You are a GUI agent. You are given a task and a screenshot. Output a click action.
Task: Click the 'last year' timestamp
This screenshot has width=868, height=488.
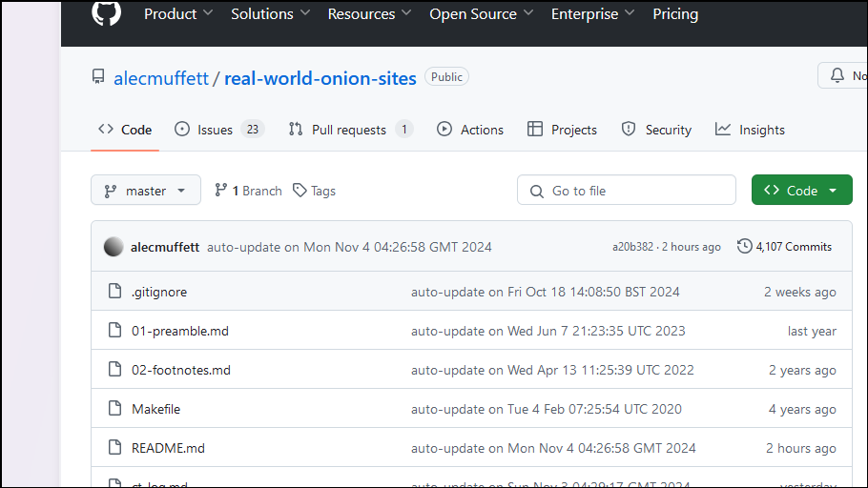coord(812,331)
